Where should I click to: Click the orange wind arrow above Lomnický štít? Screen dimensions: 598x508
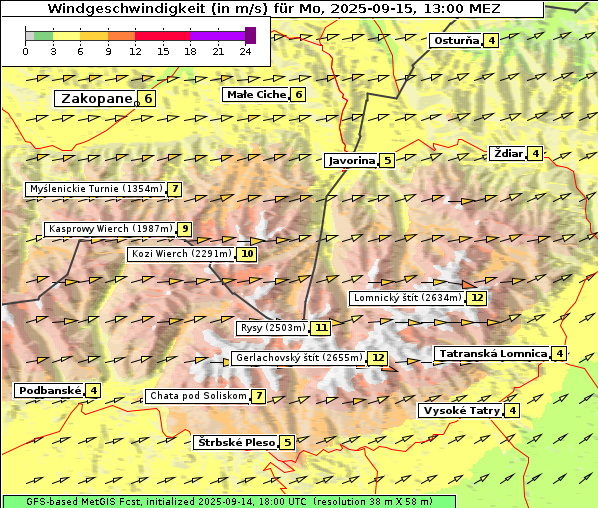tap(468, 285)
